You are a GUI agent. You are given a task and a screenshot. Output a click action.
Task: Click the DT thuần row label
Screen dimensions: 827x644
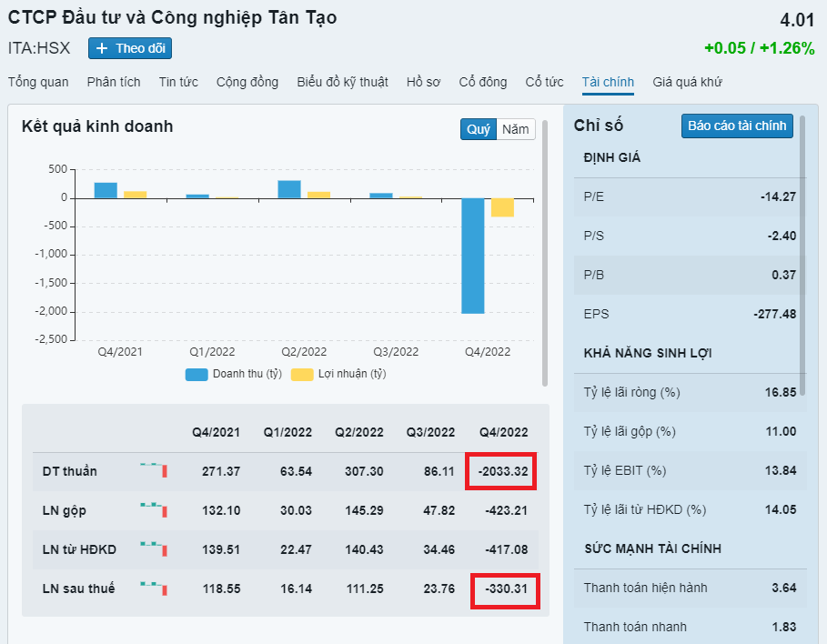click(70, 471)
